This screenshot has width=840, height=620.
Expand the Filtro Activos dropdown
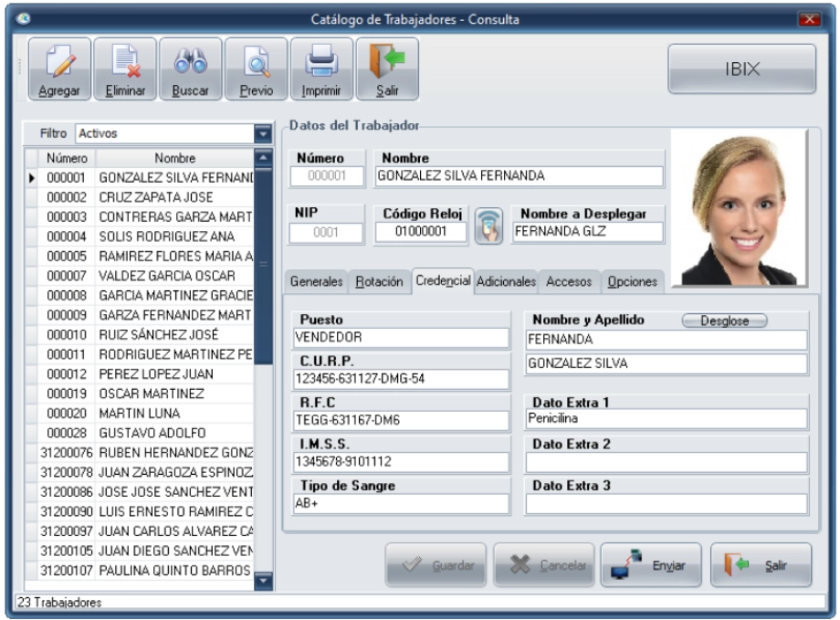tap(263, 134)
